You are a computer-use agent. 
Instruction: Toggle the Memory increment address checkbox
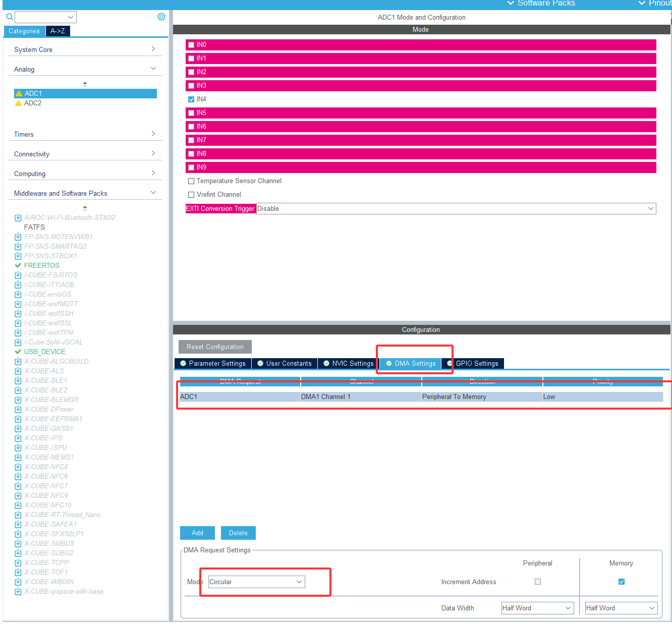(x=622, y=582)
